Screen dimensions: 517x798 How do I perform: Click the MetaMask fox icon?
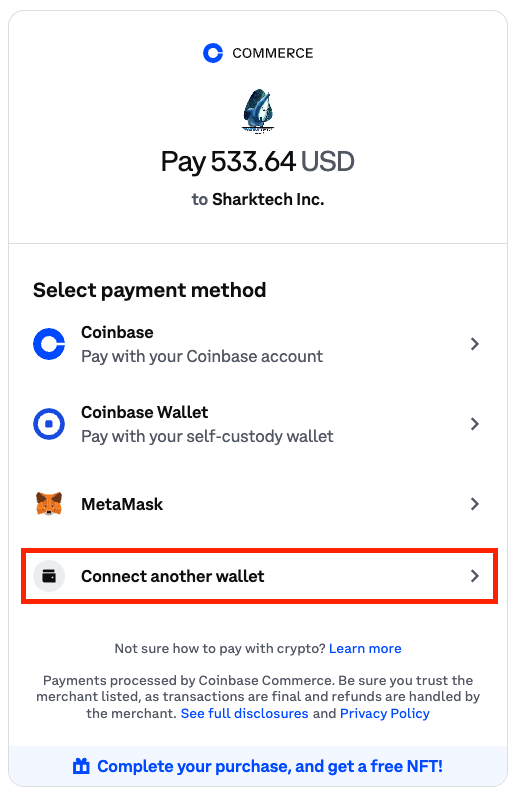pyautogui.click(x=49, y=504)
